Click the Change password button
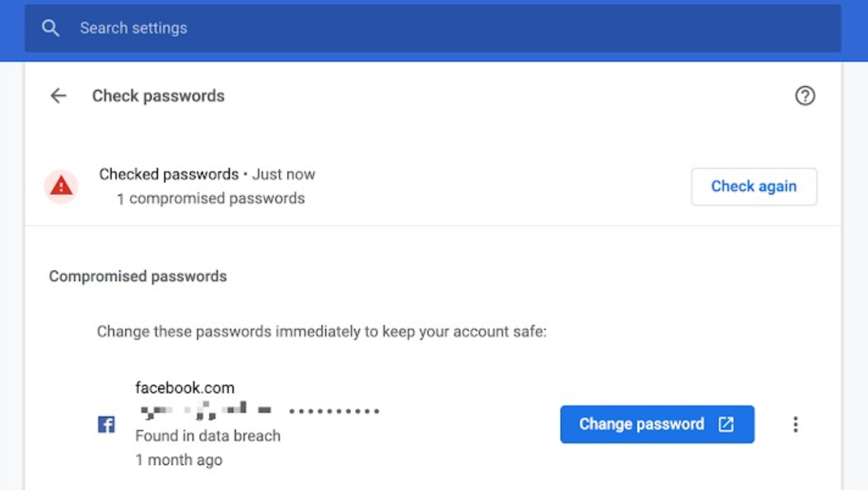The width and height of the screenshot is (868, 490). [641, 424]
